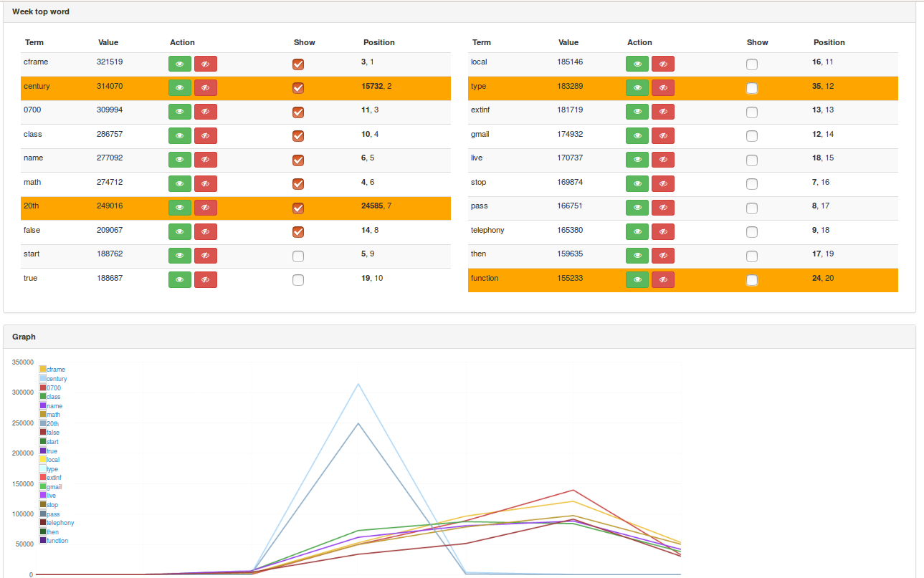Image resolution: width=924 pixels, height=578 pixels.
Task: Click green eye button for stop
Action: (637, 184)
